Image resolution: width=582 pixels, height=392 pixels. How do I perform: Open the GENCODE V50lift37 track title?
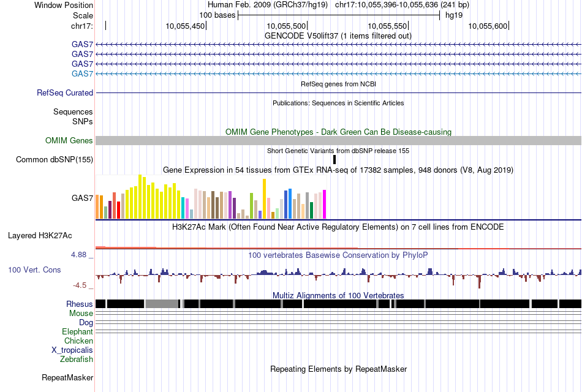[338, 36]
